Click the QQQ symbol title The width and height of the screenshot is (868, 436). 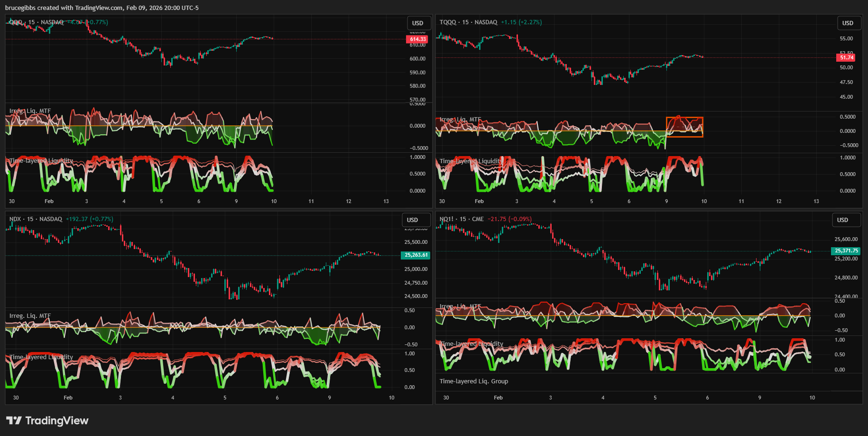pyautogui.click(x=16, y=22)
